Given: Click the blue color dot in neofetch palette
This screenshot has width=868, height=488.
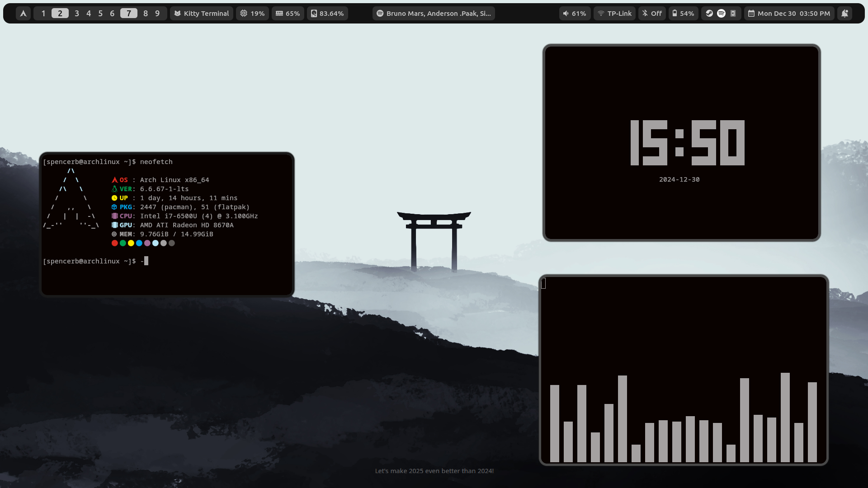Looking at the screenshot, I should coord(139,243).
